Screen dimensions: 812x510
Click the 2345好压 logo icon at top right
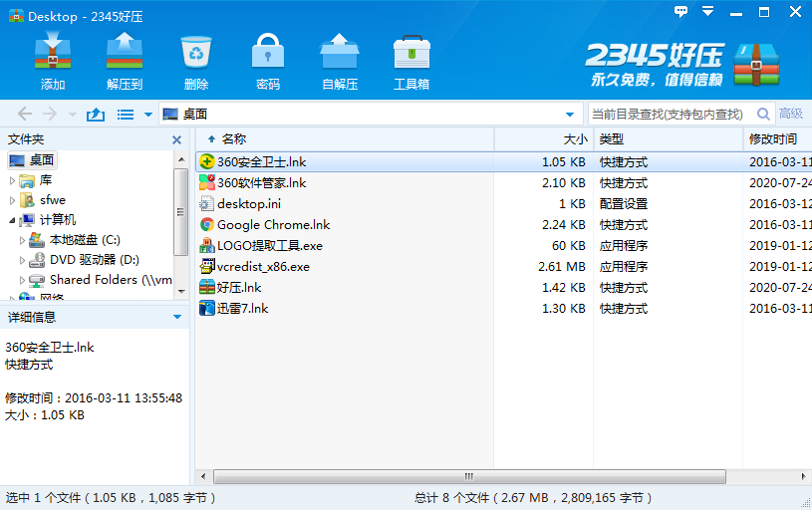click(756, 65)
